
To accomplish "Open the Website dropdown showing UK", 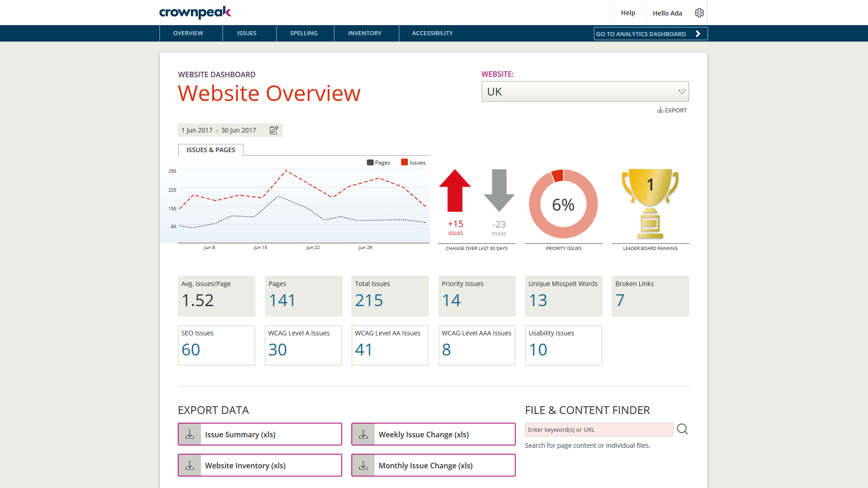I will pyautogui.click(x=585, y=91).
